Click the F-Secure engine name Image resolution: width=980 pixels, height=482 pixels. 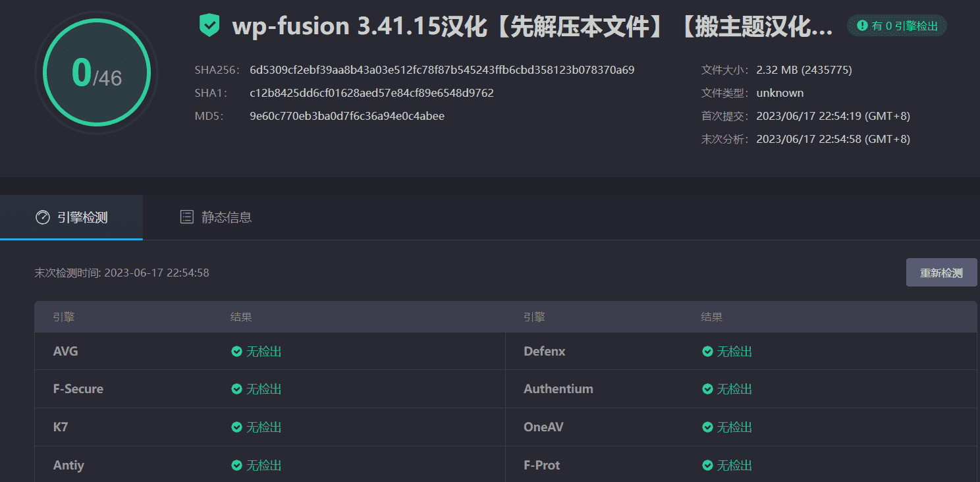coord(78,389)
